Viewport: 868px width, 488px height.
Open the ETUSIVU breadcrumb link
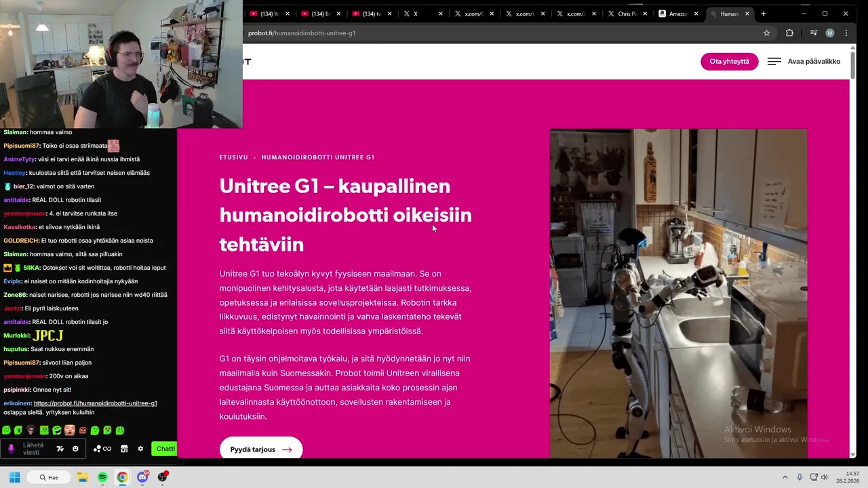(x=233, y=157)
